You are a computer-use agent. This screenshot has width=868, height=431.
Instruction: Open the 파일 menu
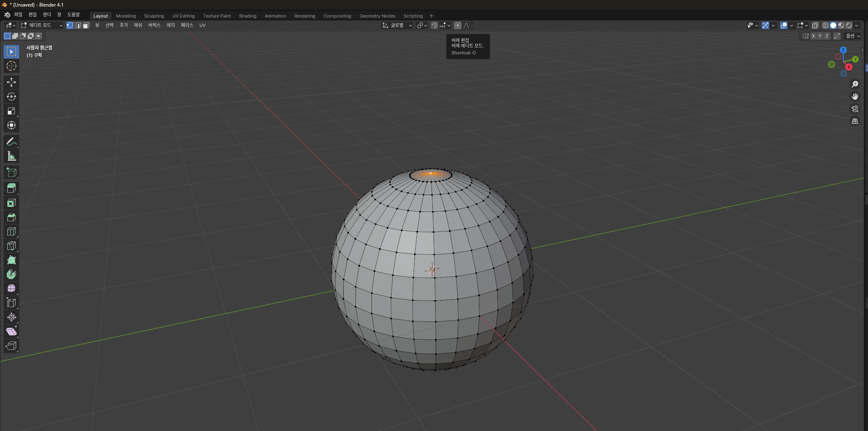(x=18, y=15)
